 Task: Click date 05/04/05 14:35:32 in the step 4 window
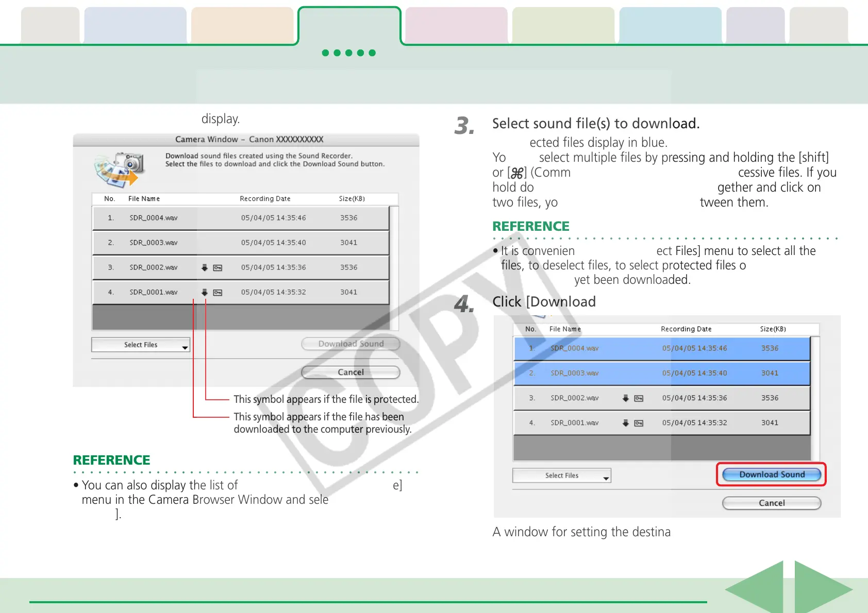click(x=694, y=423)
